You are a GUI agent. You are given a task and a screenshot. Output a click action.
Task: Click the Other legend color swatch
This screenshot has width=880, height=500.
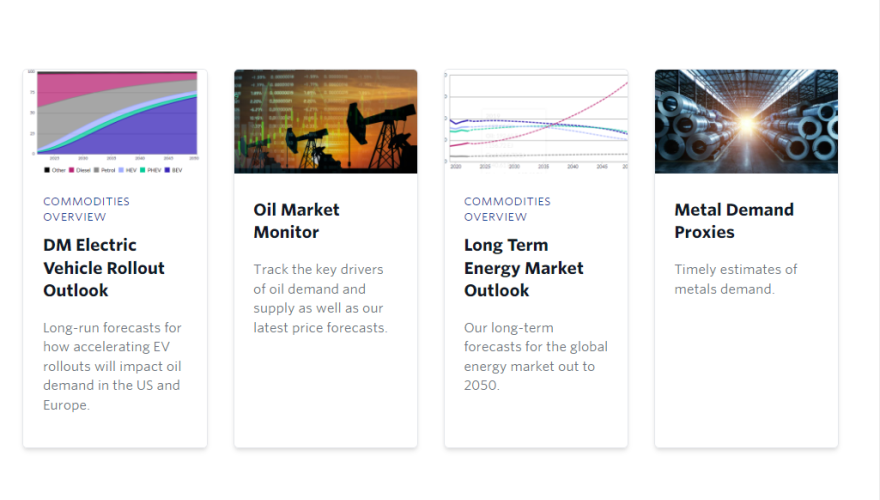coord(46,170)
